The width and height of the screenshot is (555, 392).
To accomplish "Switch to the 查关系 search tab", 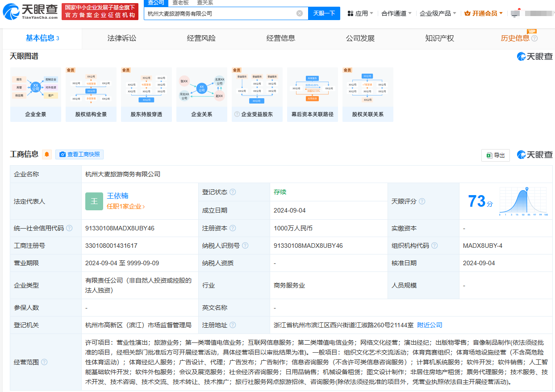I will 205,3.
